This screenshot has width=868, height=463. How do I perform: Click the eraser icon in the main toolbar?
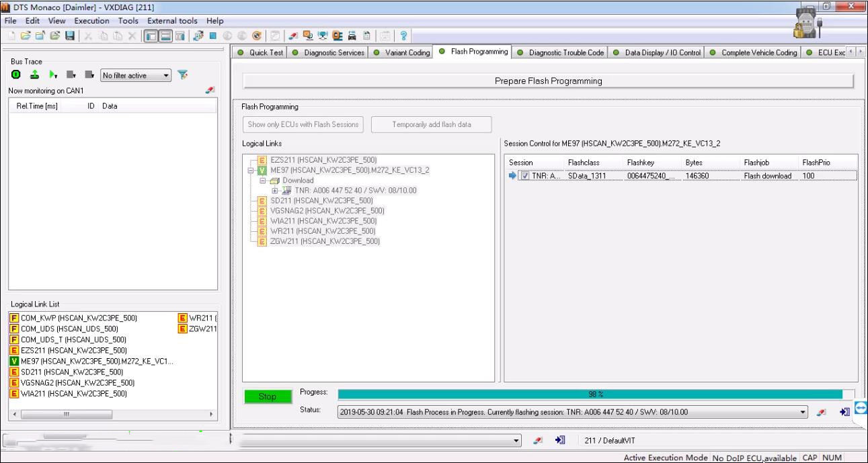click(294, 36)
